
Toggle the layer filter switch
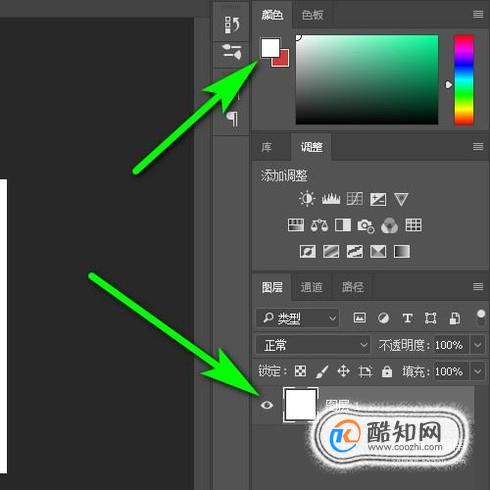(x=481, y=317)
